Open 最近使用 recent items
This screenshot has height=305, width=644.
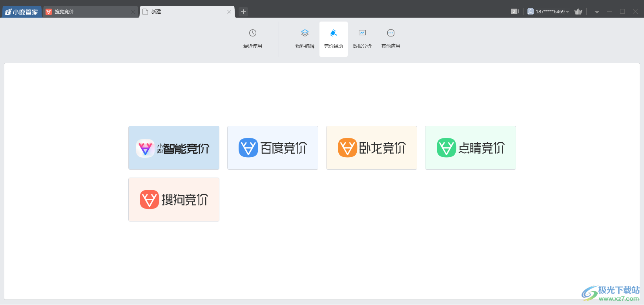(252, 39)
